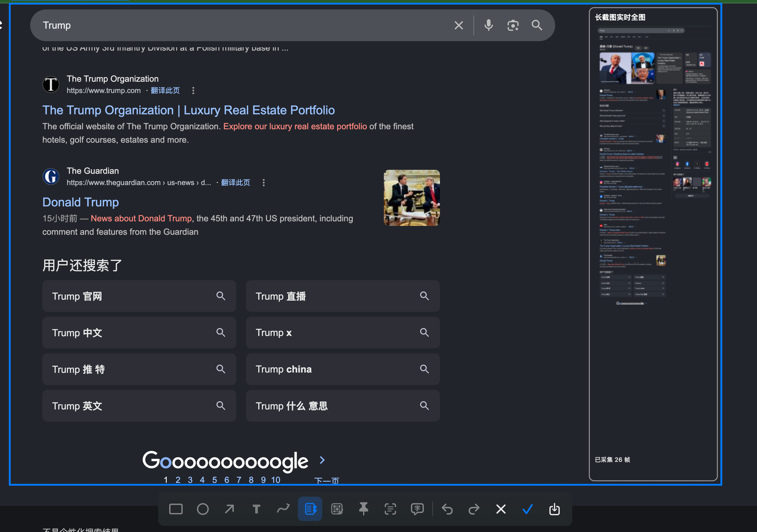The width and height of the screenshot is (757, 532).
Task: Open options menu for trump.com result
Action: 193,90
